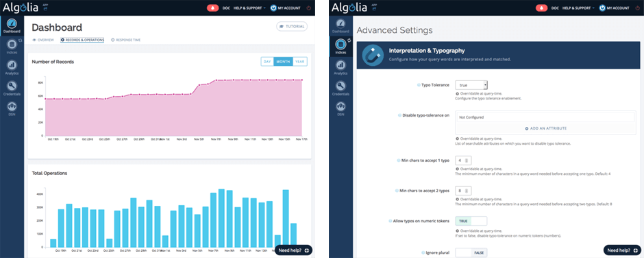
Task: Toggle Allow typos on numeric tokens switch
Action: [471, 221]
